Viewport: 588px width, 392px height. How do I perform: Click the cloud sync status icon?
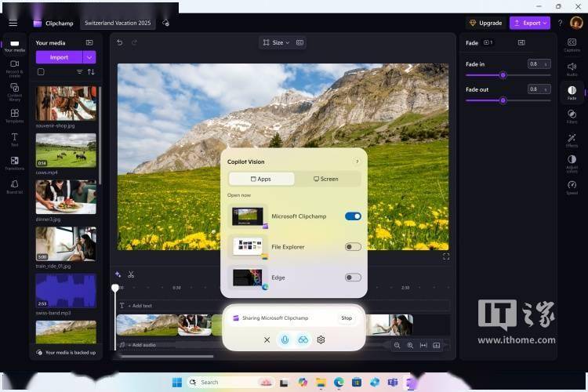[x=165, y=24]
